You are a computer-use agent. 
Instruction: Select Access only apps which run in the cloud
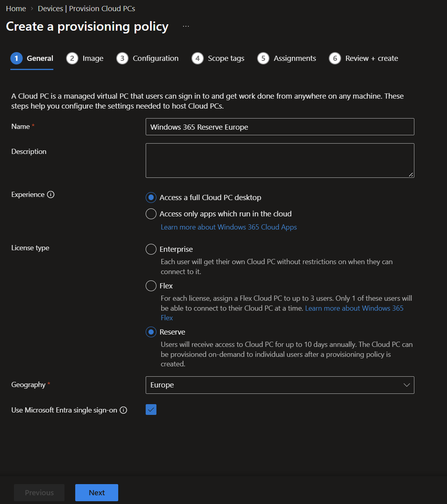pos(151,214)
